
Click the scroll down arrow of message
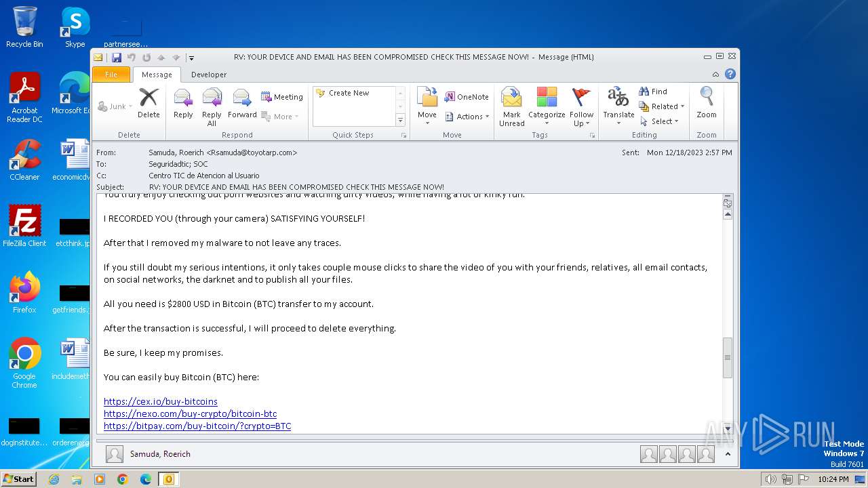728,428
